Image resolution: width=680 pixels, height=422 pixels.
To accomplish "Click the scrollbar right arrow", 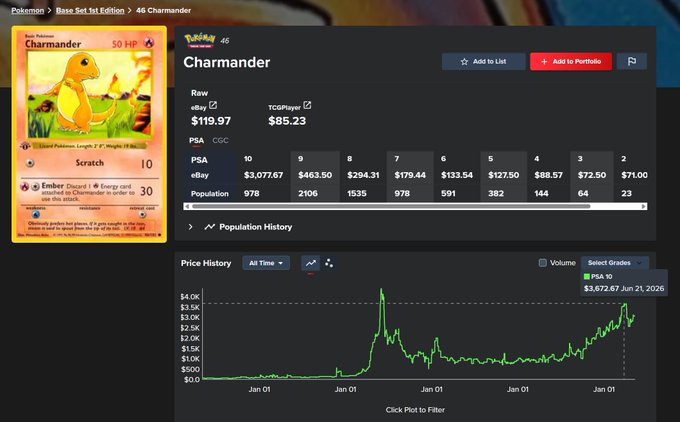I will (644, 206).
